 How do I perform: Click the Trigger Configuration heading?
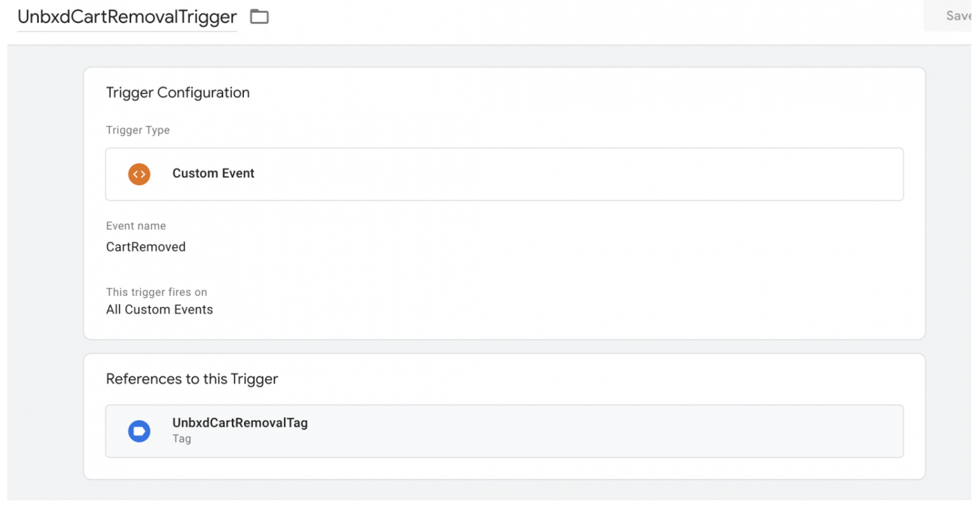pyautogui.click(x=178, y=93)
